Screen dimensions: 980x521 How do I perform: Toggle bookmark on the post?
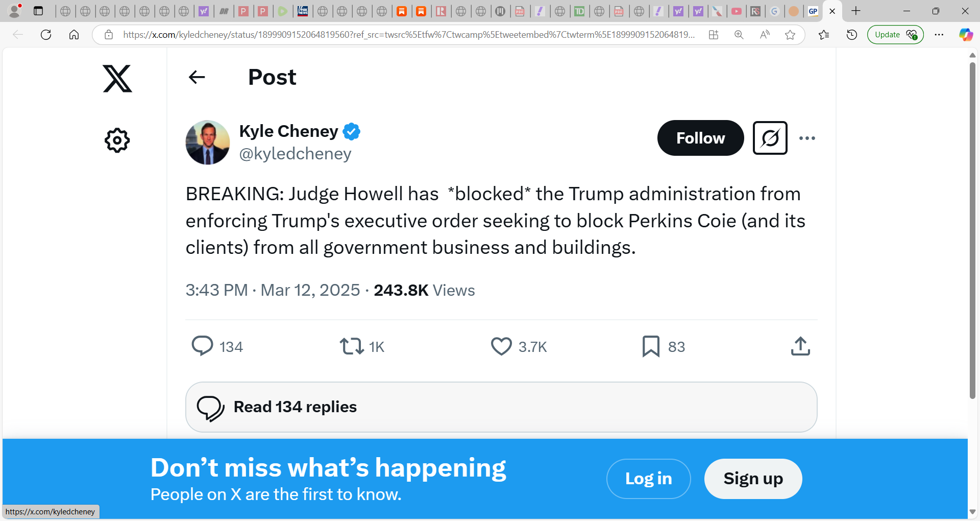[649, 346]
